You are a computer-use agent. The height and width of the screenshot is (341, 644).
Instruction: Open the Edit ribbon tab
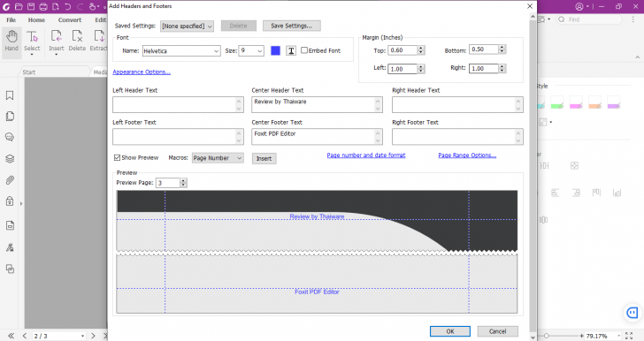coord(101,19)
